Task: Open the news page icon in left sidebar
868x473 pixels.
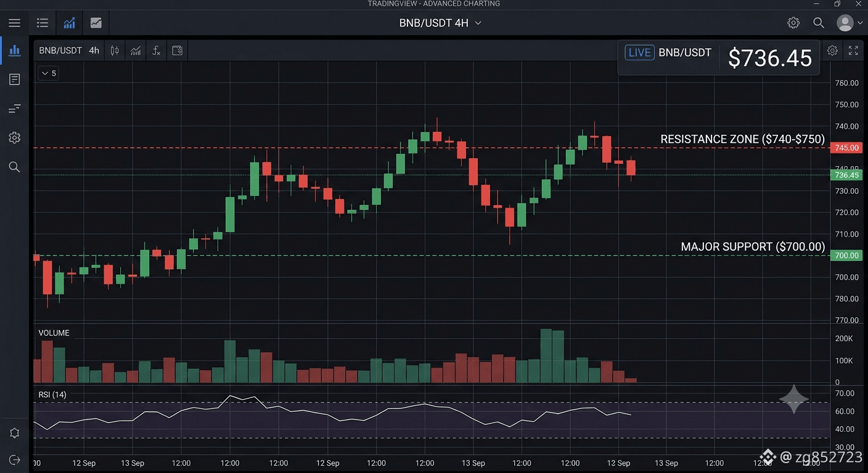Action: 14,79
